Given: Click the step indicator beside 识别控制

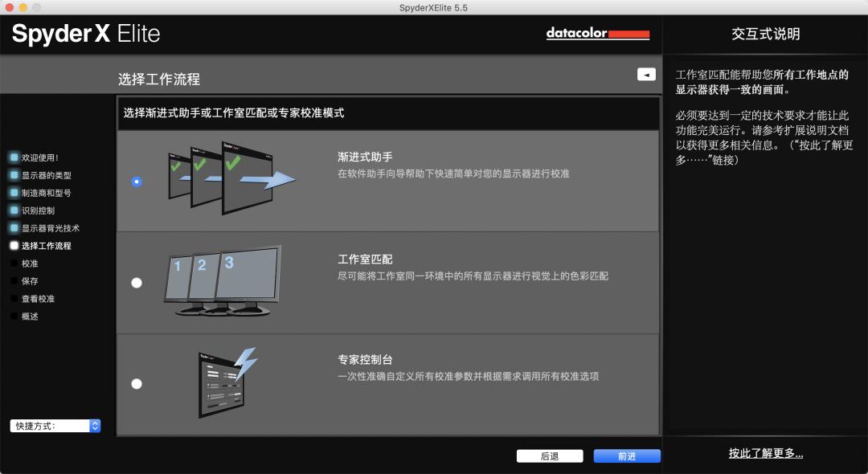Looking at the screenshot, I should [x=14, y=210].
